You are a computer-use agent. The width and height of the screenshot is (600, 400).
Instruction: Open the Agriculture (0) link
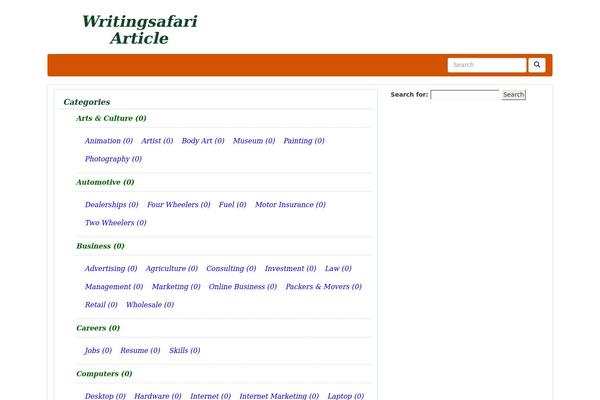[171, 269]
